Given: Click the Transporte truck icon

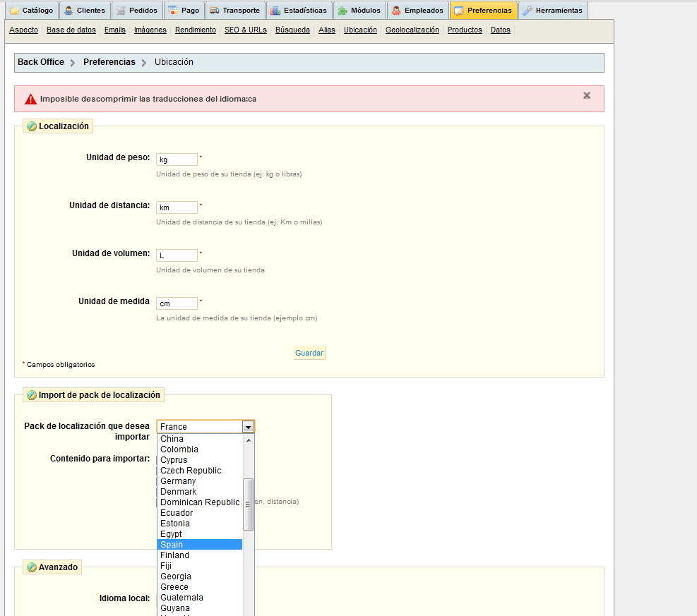Looking at the screenshot, I should point(213,11).
